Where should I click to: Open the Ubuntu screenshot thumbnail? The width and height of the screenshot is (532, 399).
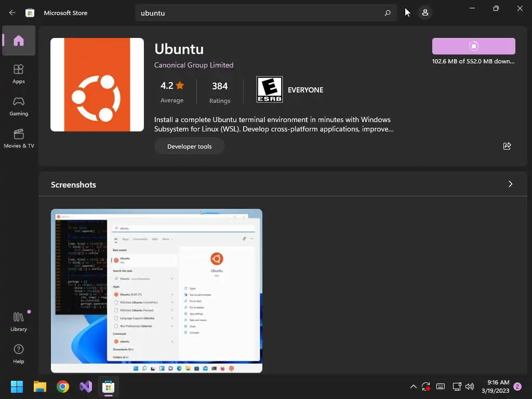click(156, 291)
